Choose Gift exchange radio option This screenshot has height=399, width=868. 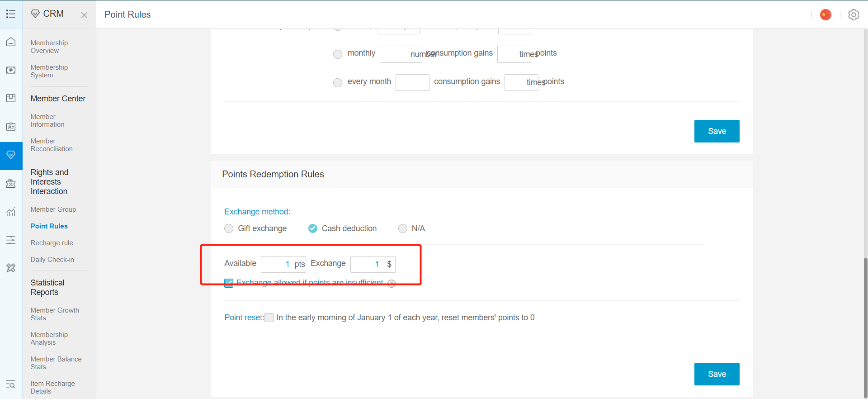tap(229, 228)
